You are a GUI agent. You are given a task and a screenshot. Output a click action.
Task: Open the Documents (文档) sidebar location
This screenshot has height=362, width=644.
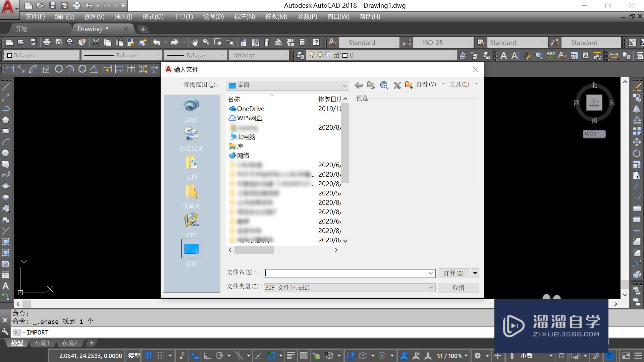point(191,168)
